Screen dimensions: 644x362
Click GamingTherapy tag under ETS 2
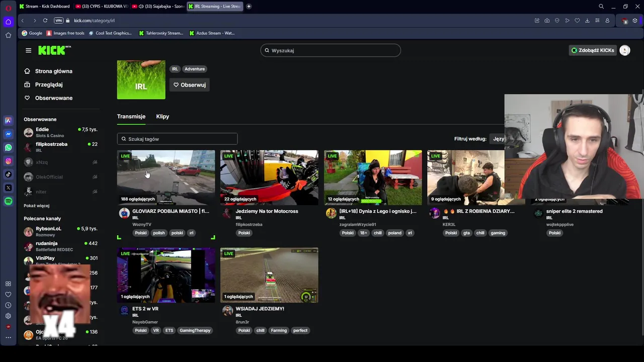tap(195, 330)
